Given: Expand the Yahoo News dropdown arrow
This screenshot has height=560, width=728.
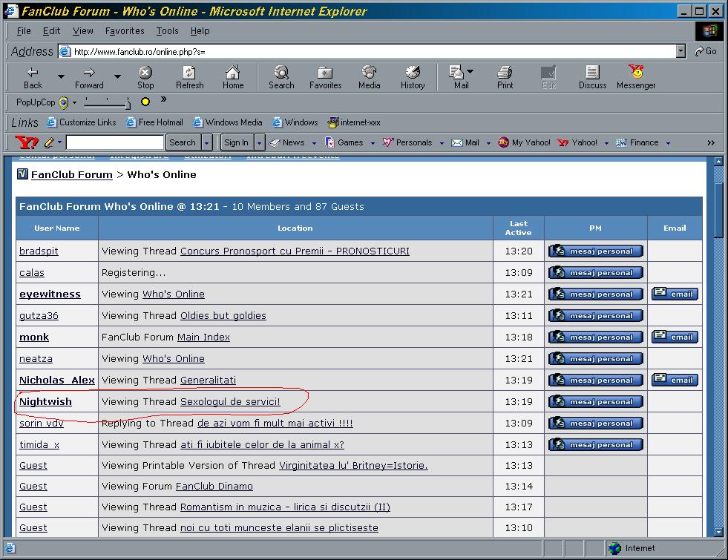Looking at the screenshot, I should click(315, 143).
